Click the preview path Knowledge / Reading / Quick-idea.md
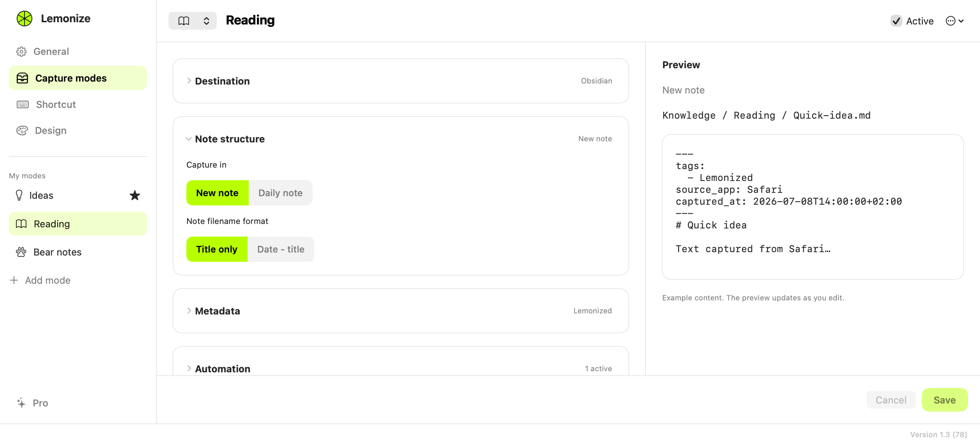Image resolution: width=980 pixels, height=445 pixels. [766, 115]
